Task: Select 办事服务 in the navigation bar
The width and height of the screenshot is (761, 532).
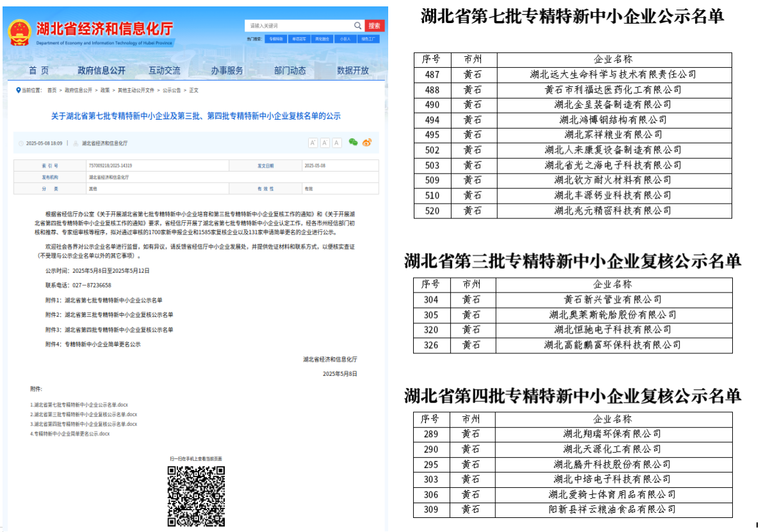Action: click(x=227, y=70)
